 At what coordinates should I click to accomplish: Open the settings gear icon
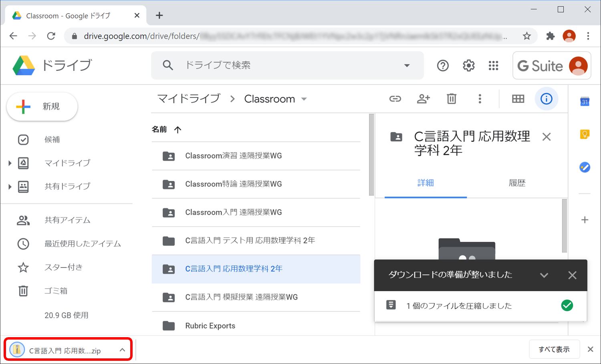click(468, 66)
